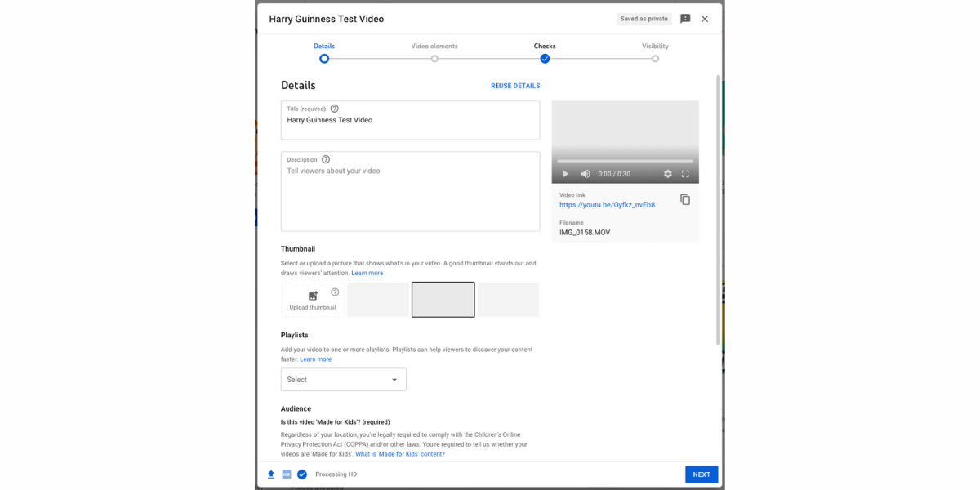Open the help icon beside Description
This screenshot has width=980, height=490.
pos(326,159)
